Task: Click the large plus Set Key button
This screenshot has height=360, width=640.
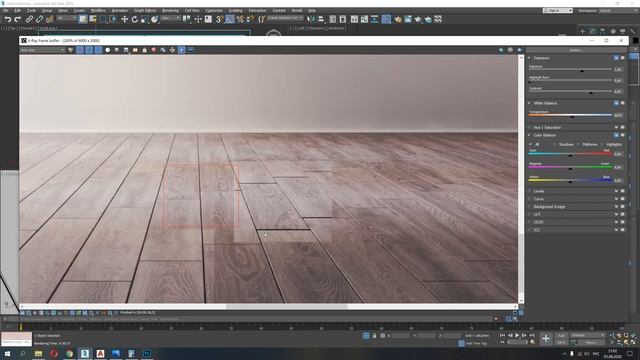Action: (x=546, y=338)
